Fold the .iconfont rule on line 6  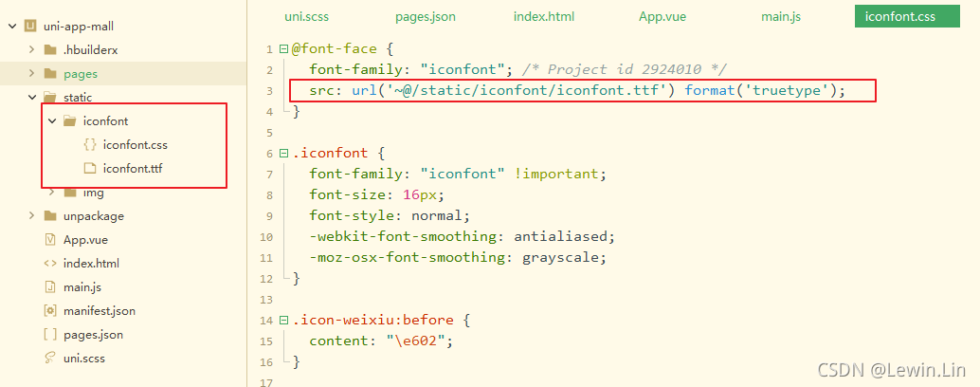pos(284,153)
